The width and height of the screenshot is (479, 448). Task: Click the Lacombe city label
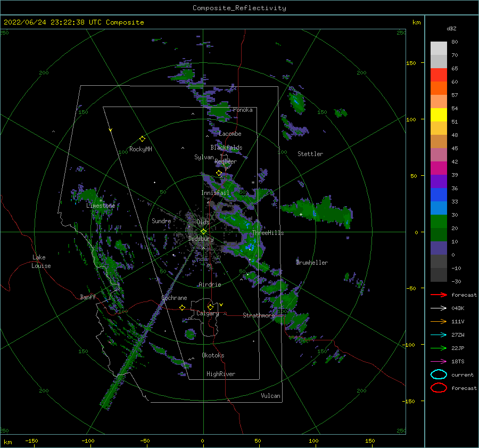coord(230,134)
